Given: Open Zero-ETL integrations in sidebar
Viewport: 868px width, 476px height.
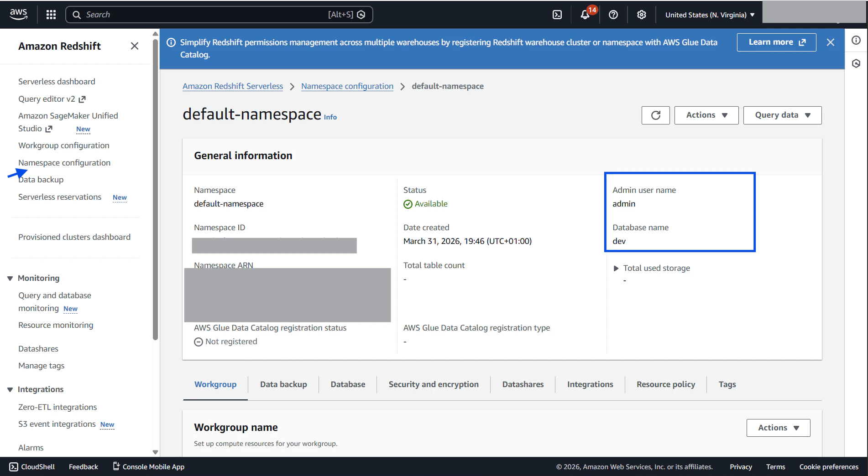Looking at the screenshot, I should click(x=58, y=407).
